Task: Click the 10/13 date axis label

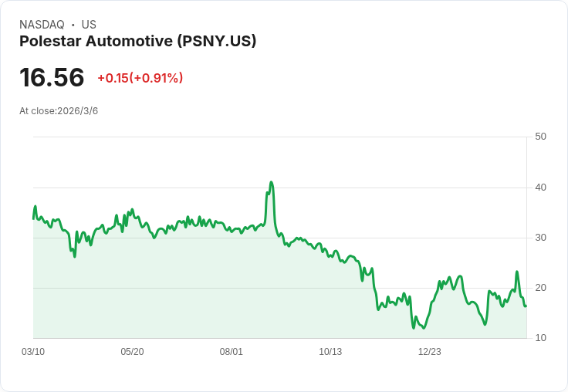Action: pyautogui.click(x=330, y=351)
